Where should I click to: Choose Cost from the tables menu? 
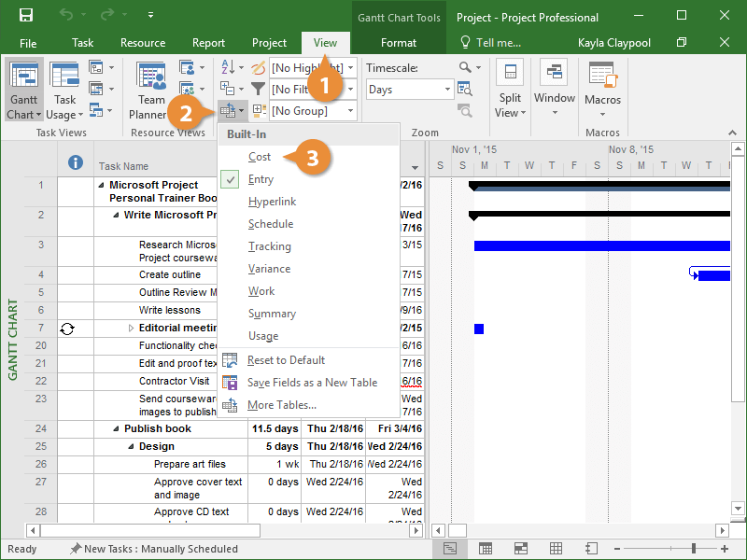(260, 157)
